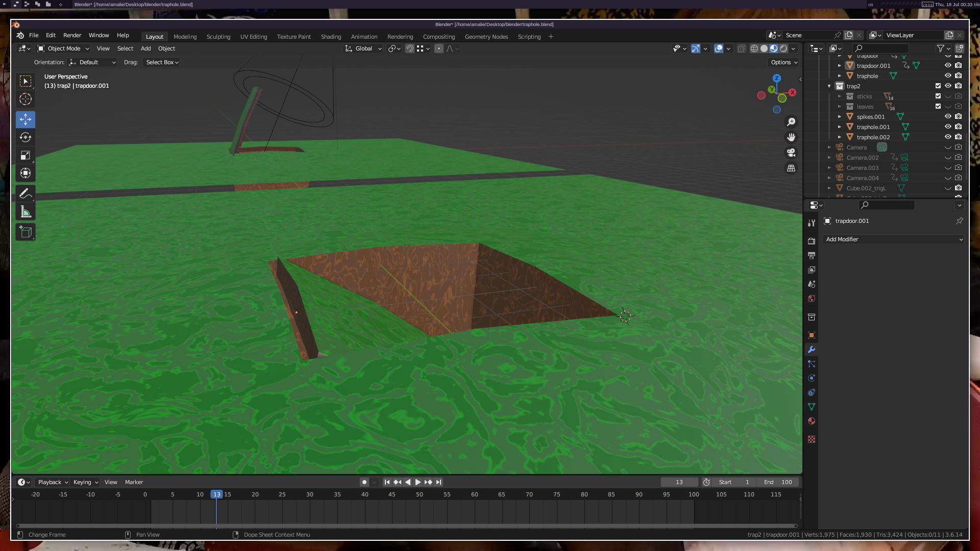Switch to the Shading workspace tab

click(x=331, y=37)
